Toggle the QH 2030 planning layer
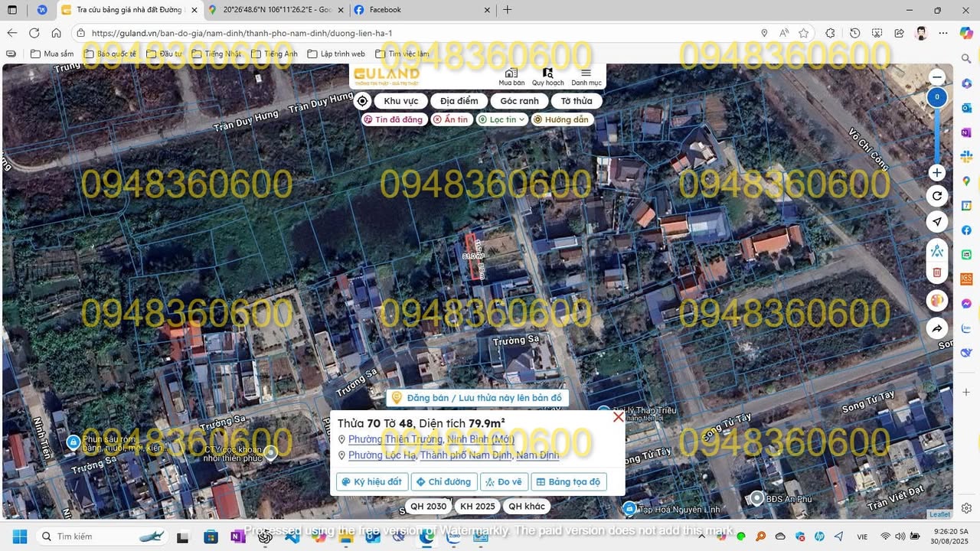Viewport: 980px width, 551px height. click(428, 507)
